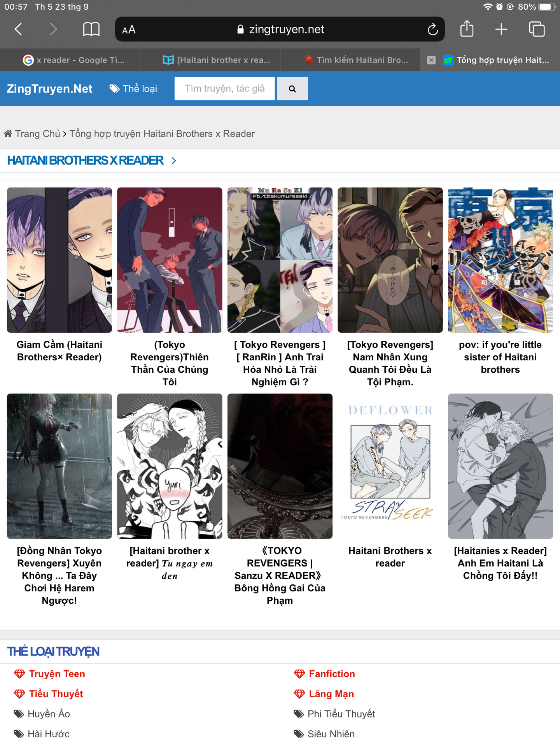Open the AA reader settings menu

pos(129,30)
